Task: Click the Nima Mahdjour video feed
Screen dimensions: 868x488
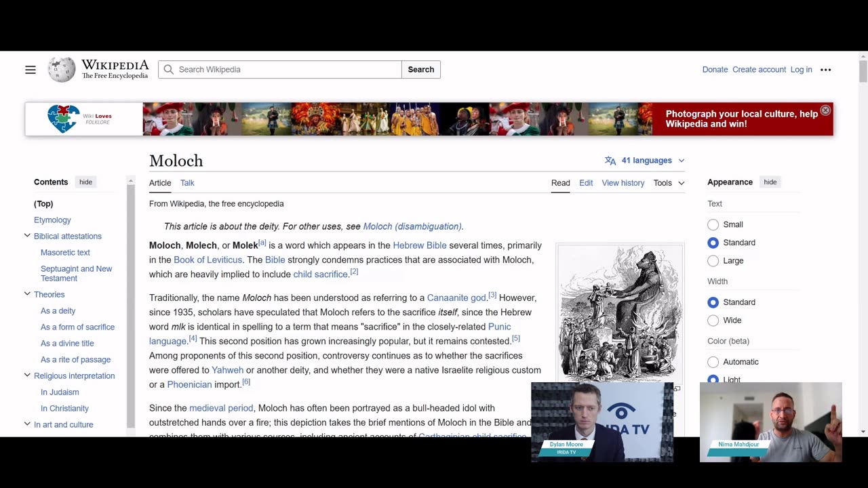Action: (x=770, y=422)
